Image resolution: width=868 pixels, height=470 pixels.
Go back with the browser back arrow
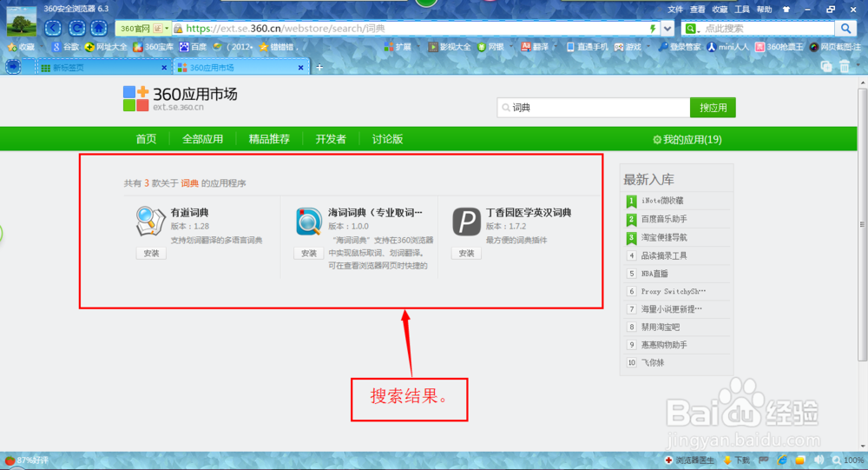(53, 28)
